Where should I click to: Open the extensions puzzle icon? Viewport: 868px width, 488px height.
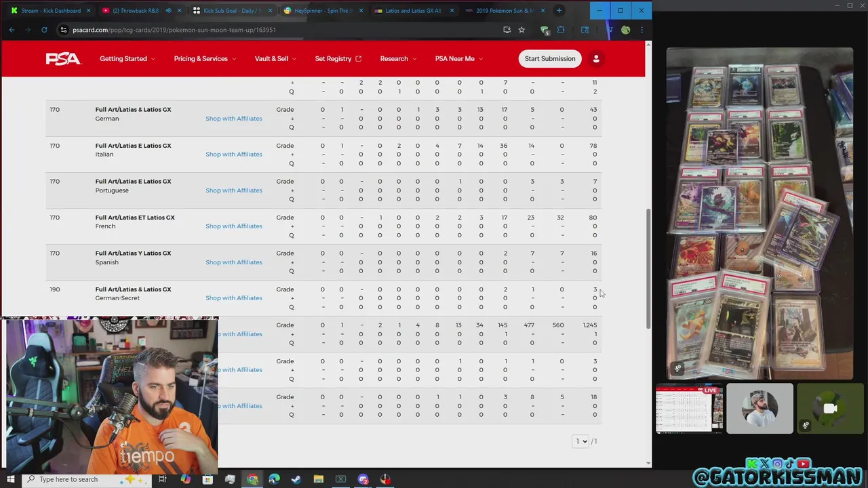(560, 30)
